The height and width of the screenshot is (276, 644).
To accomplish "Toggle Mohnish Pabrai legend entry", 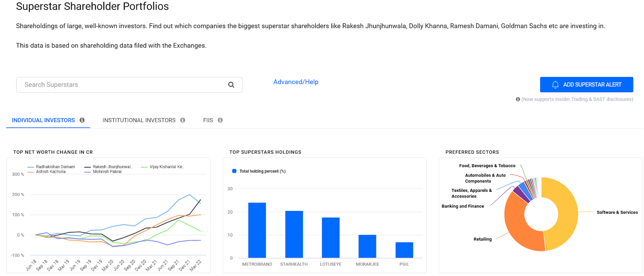I will [x=103, y=172].
